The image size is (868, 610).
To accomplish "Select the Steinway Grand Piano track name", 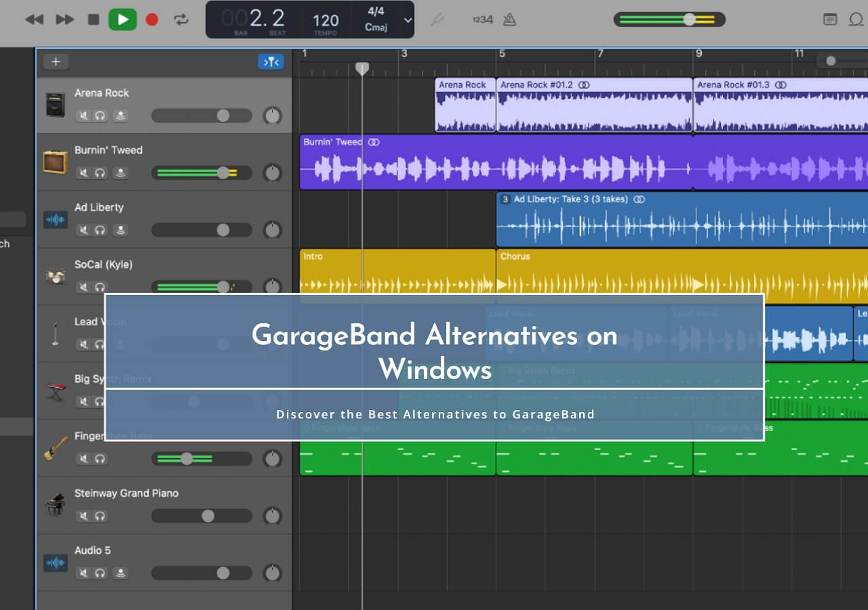I will tap(126, 493).
